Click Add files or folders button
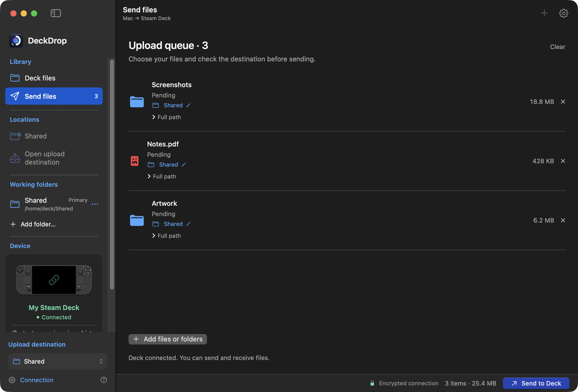 [x=168, y=339]
